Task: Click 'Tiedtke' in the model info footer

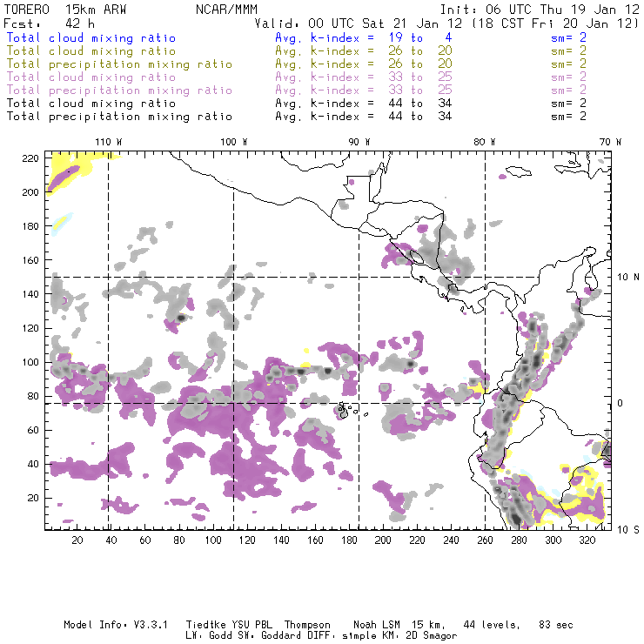Action: 205,625
